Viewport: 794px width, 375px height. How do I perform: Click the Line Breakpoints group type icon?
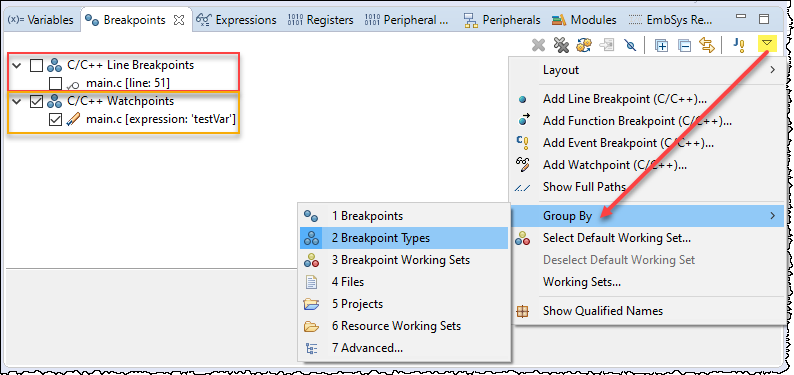coord(54,65)
